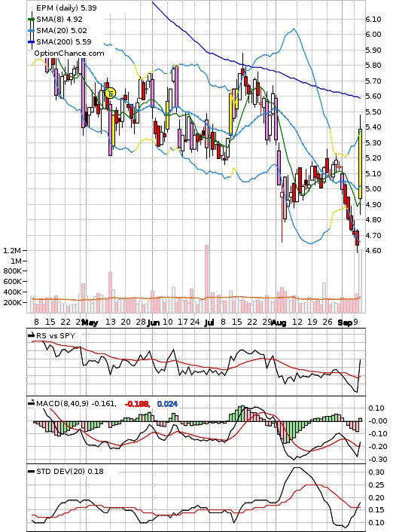Screen dimensions: 396x532
Task: Click the blue 0.024 MACD histogram value
Action: pos(167,404)
